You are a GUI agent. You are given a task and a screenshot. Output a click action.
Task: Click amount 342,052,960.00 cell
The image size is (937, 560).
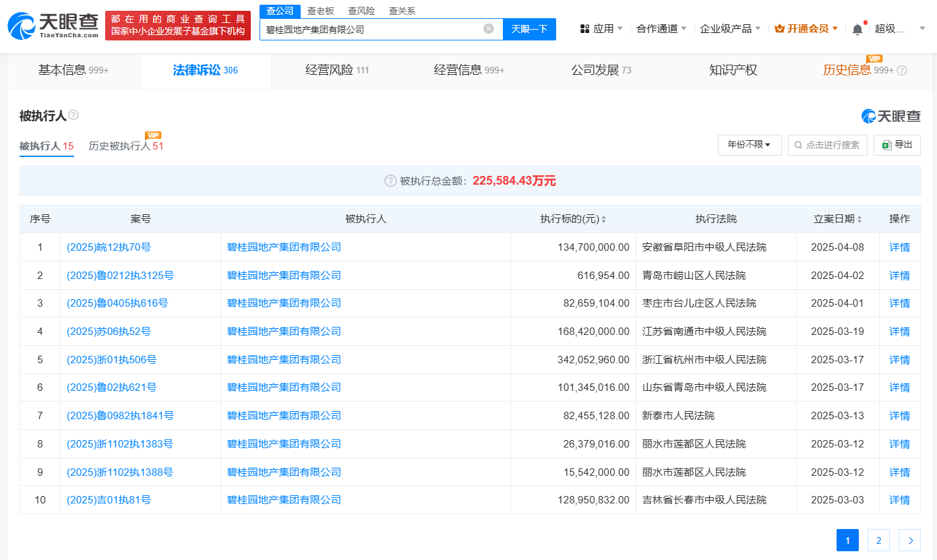coord(573,360)
